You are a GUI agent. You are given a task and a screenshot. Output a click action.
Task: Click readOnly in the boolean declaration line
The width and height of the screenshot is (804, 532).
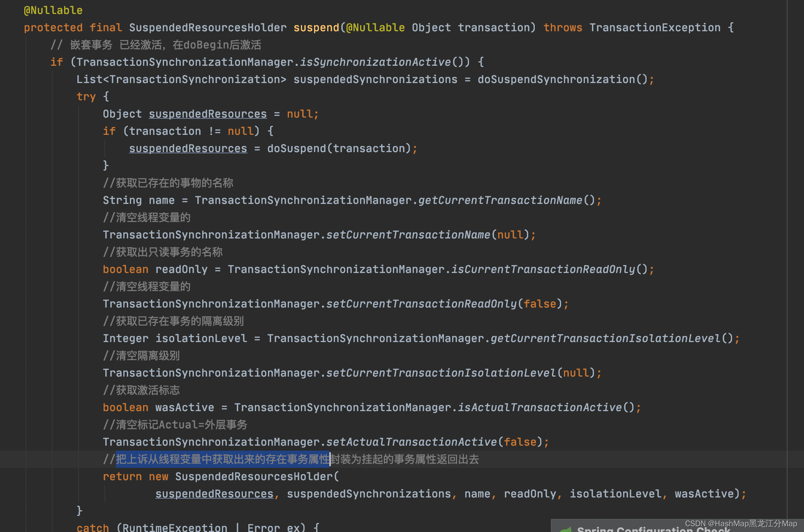(x=181, y=269)
